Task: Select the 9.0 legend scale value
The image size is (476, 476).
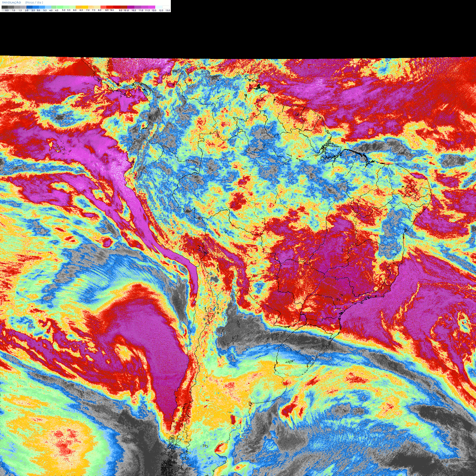Action: [x=112, y=10]
